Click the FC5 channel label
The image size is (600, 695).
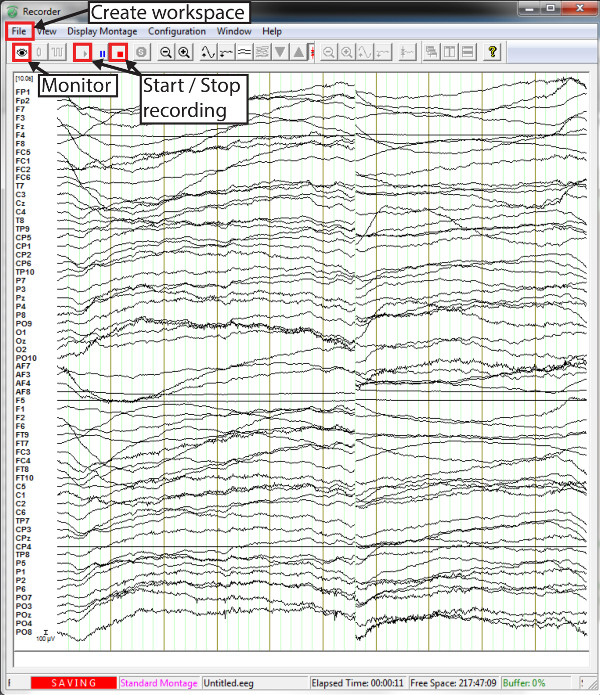(23, 152)
